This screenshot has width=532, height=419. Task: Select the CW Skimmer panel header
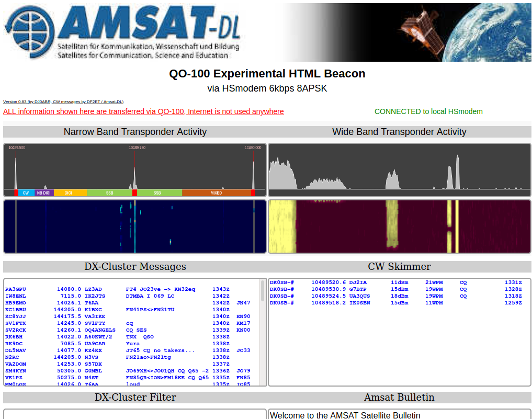[399, 267]
